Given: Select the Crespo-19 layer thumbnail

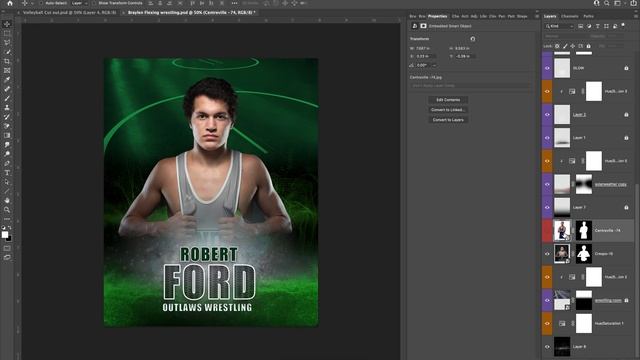Looking at the screenshot, I should tap(562, 253).
